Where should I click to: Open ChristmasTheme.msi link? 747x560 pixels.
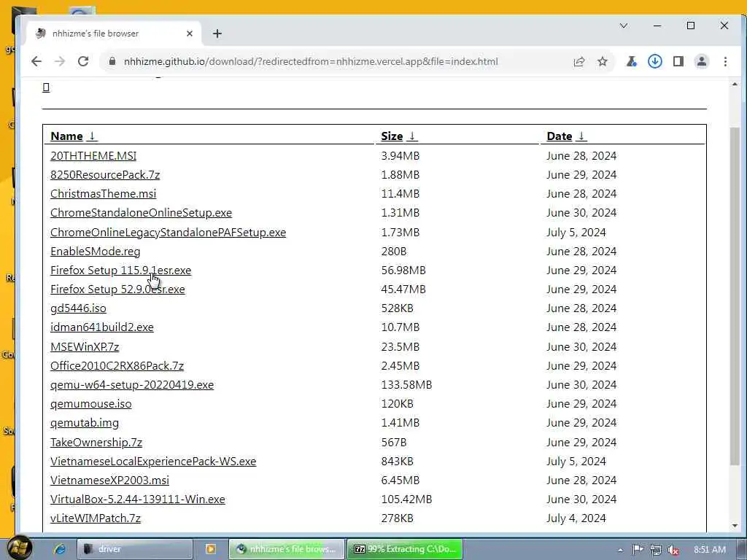click(104, 194)
